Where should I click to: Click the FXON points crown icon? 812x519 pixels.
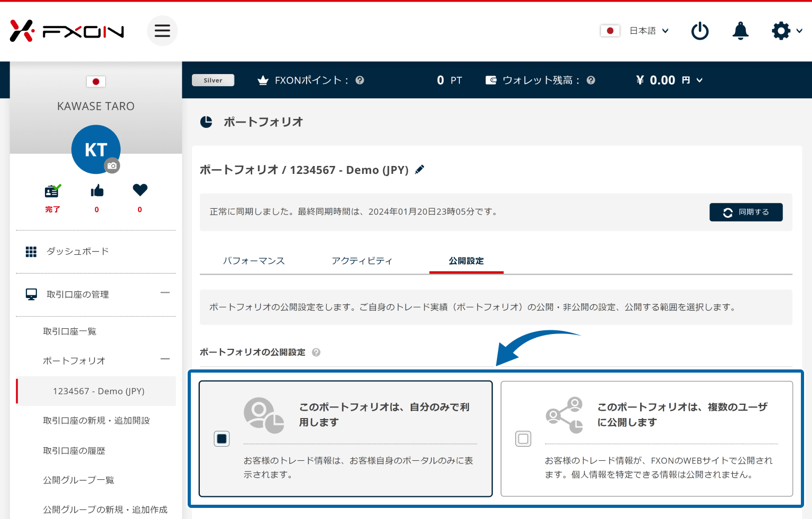(x=263, y=80)
